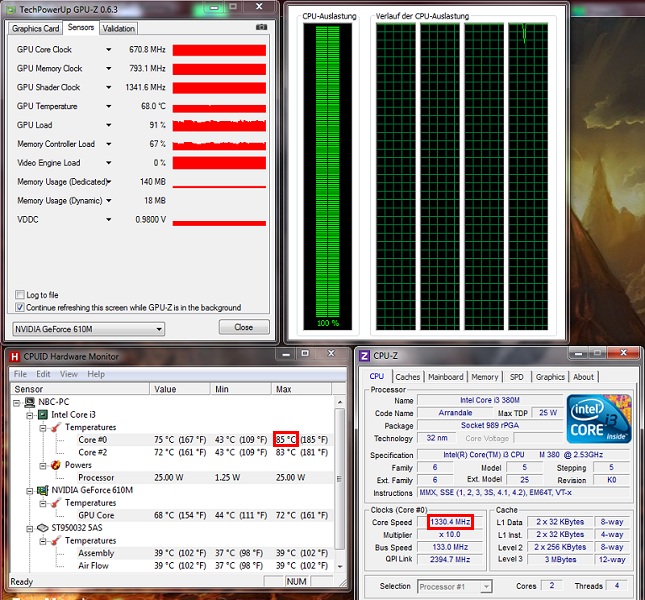The height and width of the screenshot is (600, 645).
Task: Open the View menu in Hardware Monitor
Action: [69, 374]
